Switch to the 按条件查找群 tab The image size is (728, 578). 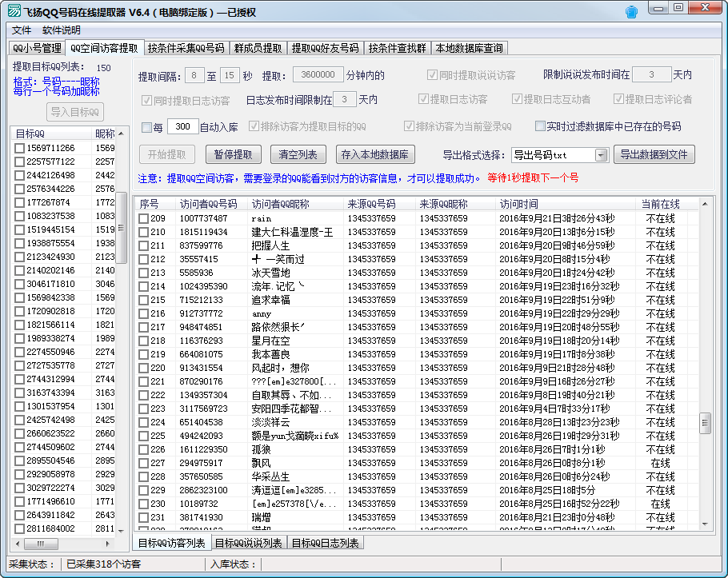(x=397, y=48)
